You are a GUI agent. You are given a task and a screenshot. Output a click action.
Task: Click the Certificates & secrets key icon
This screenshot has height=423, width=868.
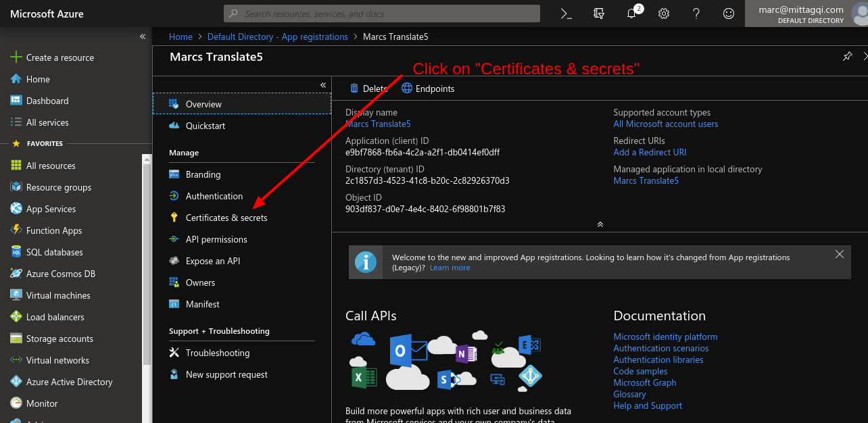174,218
